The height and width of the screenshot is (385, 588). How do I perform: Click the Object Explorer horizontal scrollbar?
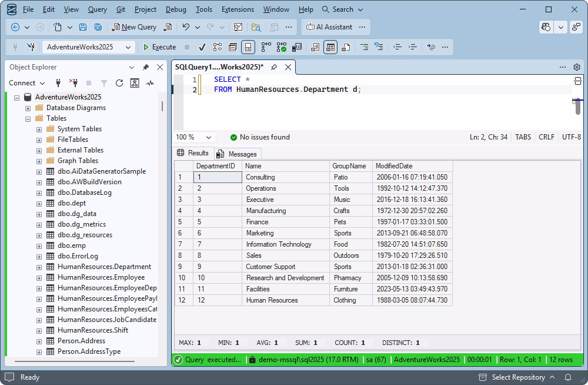(75, 361)
